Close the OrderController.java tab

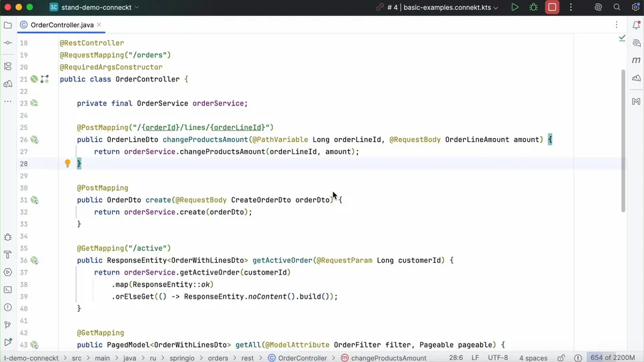click(99, 25)
